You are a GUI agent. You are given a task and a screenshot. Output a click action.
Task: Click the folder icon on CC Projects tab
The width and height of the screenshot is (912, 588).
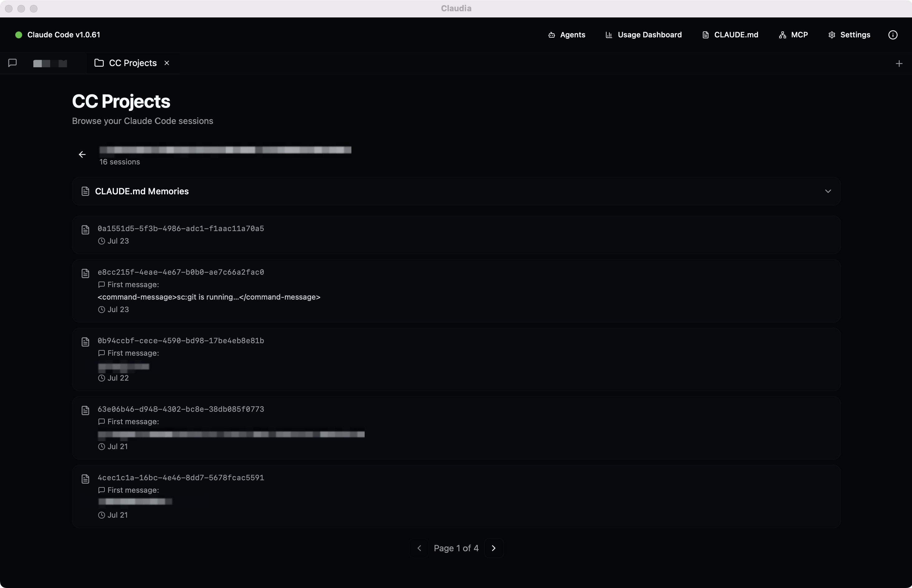click(x=99, y=63)
